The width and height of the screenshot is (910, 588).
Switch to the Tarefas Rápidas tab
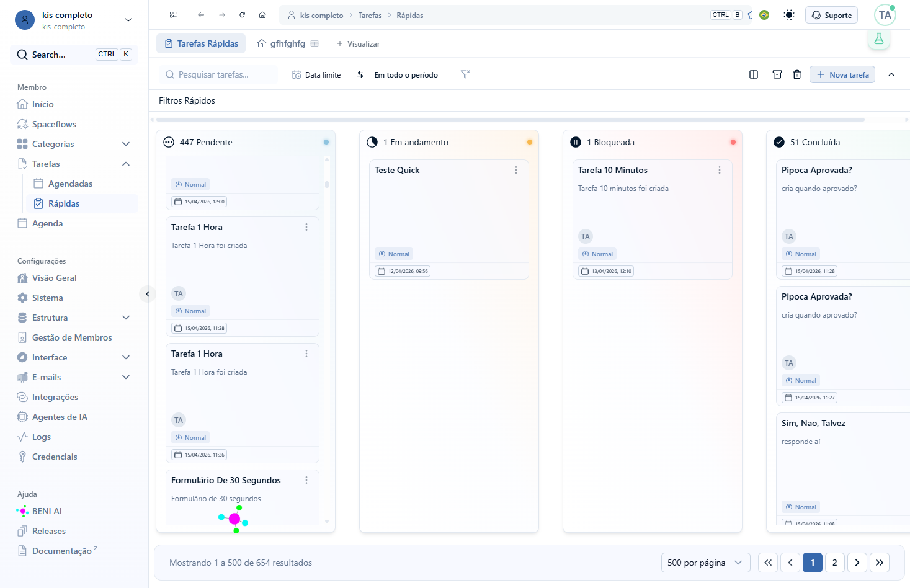pos(201,43)
